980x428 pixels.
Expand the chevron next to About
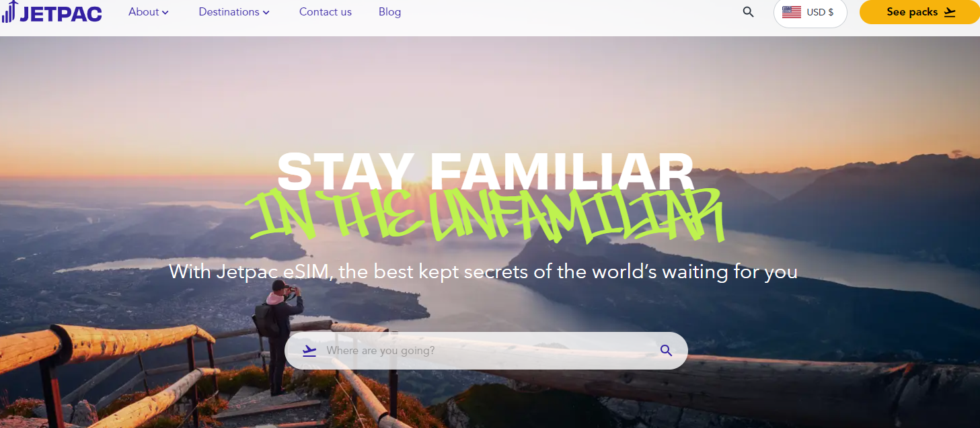pos(165,13)
